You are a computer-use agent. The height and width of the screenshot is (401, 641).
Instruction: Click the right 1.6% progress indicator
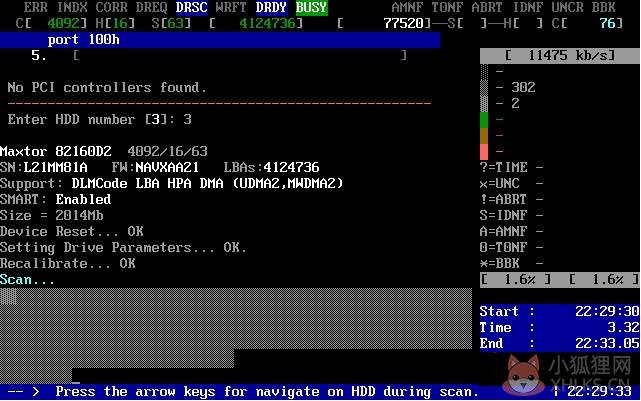(604, 280)
